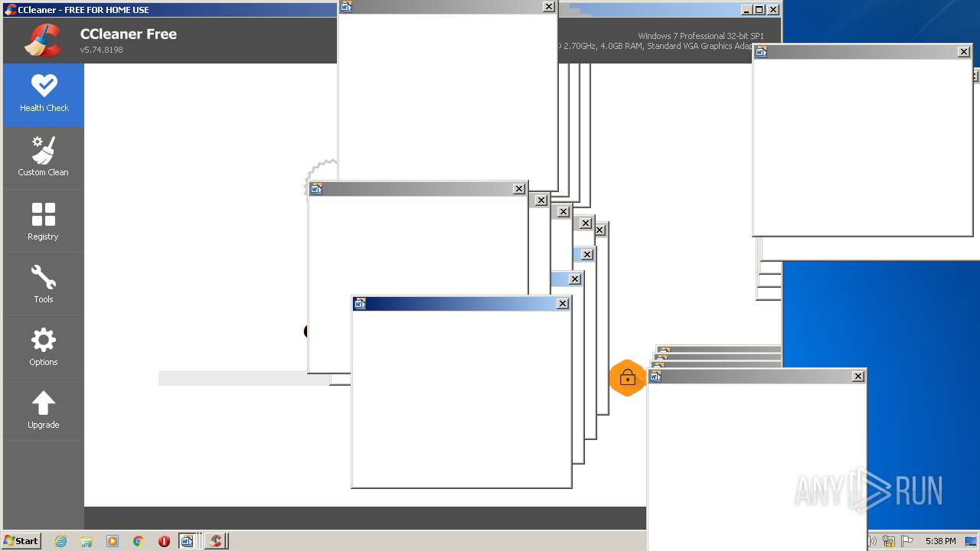Image resolution: width=980 pixels, height=551 pixels.
Task: Click the CCleaner Free heading text
Action: coord(129,34)
